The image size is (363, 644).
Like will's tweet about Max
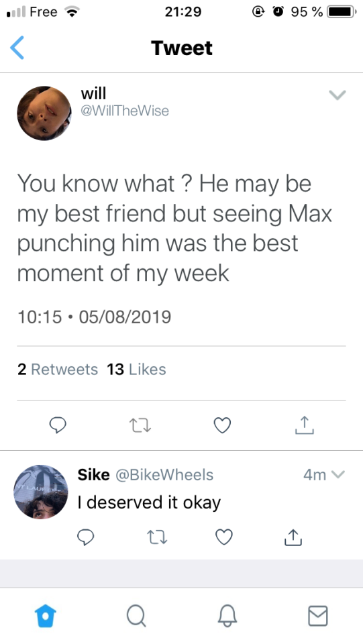(x=223, y=425)
